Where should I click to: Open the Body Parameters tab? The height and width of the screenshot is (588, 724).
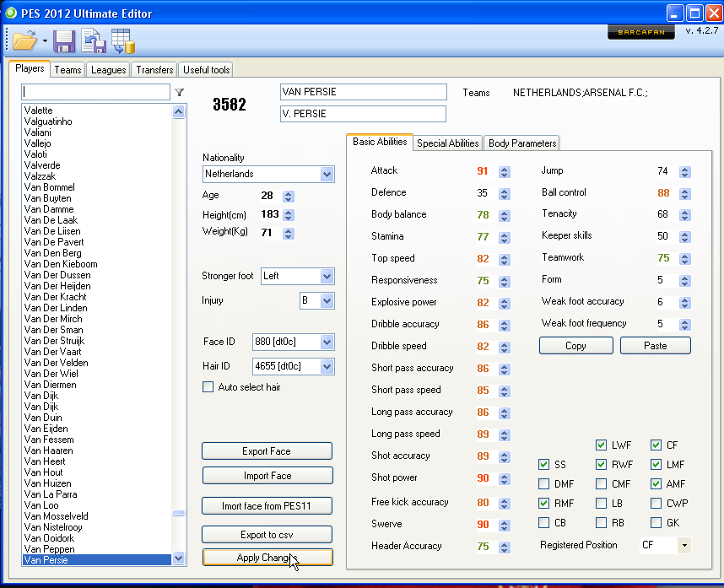point(522,143)
